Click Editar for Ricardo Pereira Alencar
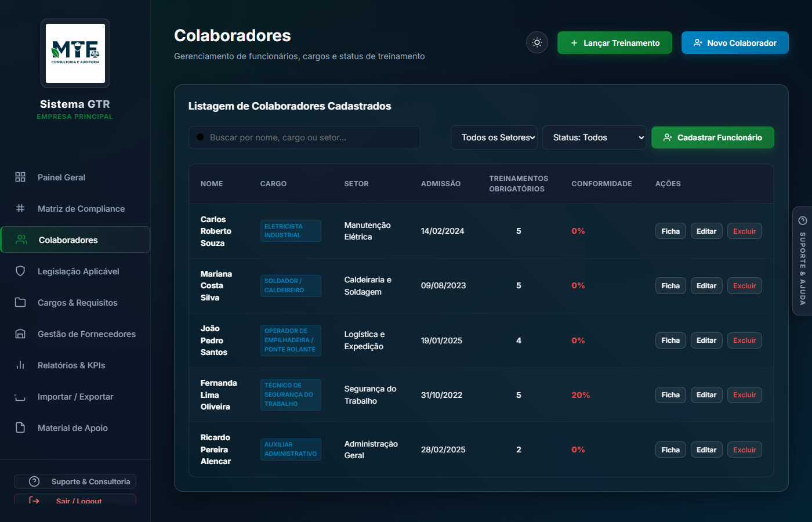812x522 pixels. click(x=706, y=449)
